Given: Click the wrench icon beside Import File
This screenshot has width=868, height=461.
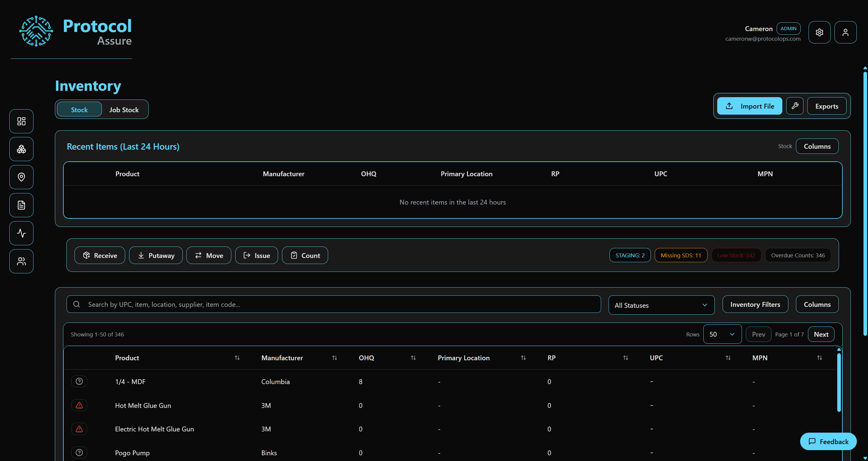Looking at the screenshot, I should coord(795,106).
